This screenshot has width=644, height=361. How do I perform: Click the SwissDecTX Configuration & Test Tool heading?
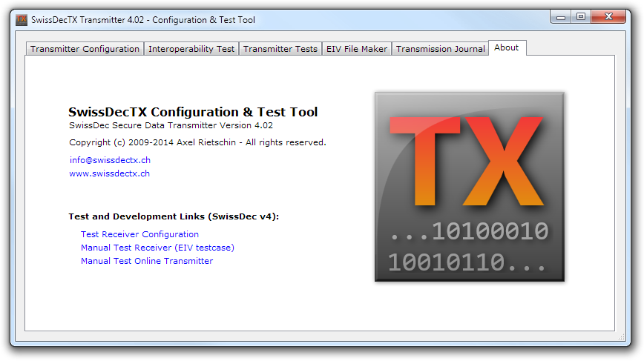193,113
